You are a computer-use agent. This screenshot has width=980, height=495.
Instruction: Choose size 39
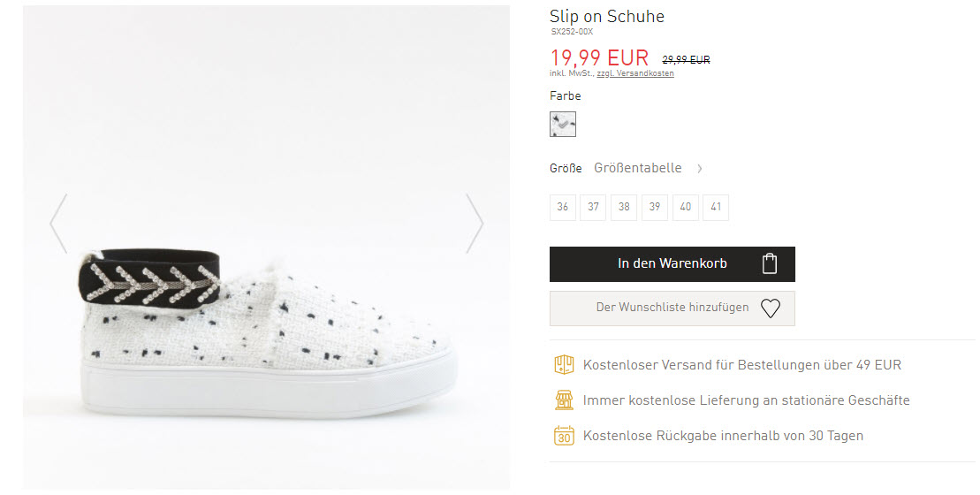tap(655, 207)
